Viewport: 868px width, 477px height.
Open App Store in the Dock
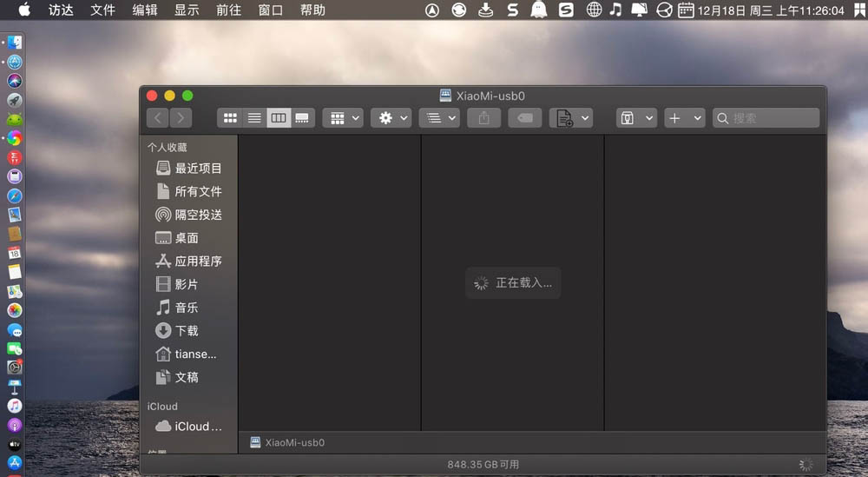[15, 462]
